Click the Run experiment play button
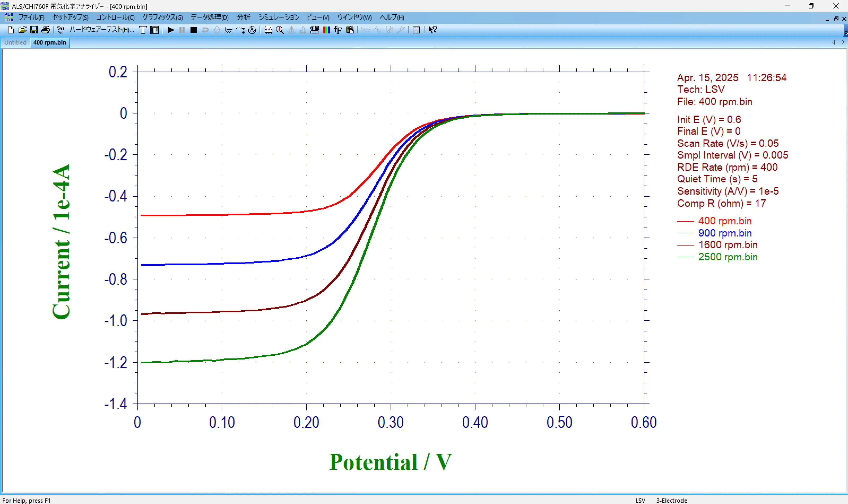 click(x=171, y=30)
